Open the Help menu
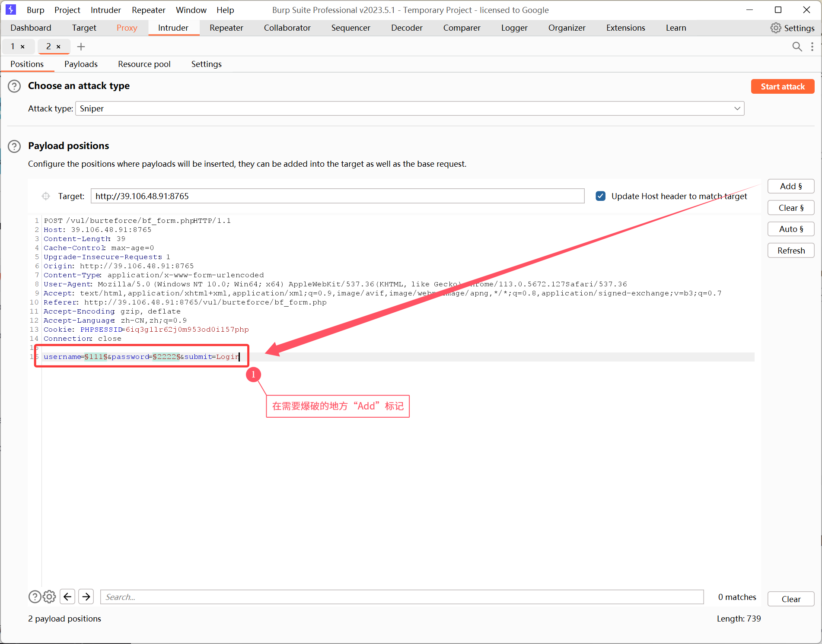Image resolution: width=822 pixels, height=644 pixels. (x=225, y=10)
